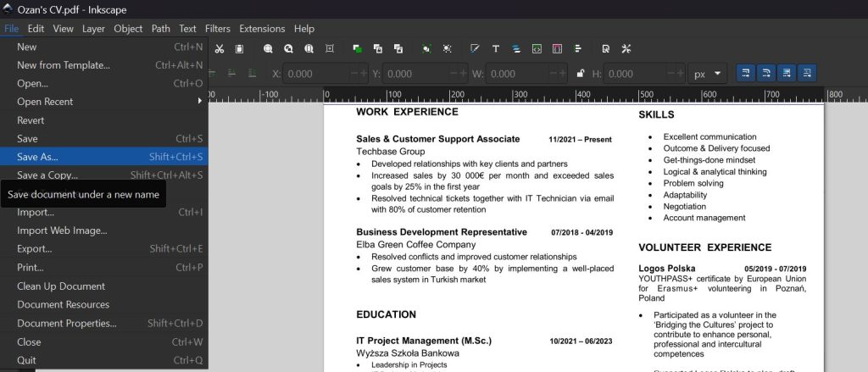Ungroup selected objects icon

[447, 48]
